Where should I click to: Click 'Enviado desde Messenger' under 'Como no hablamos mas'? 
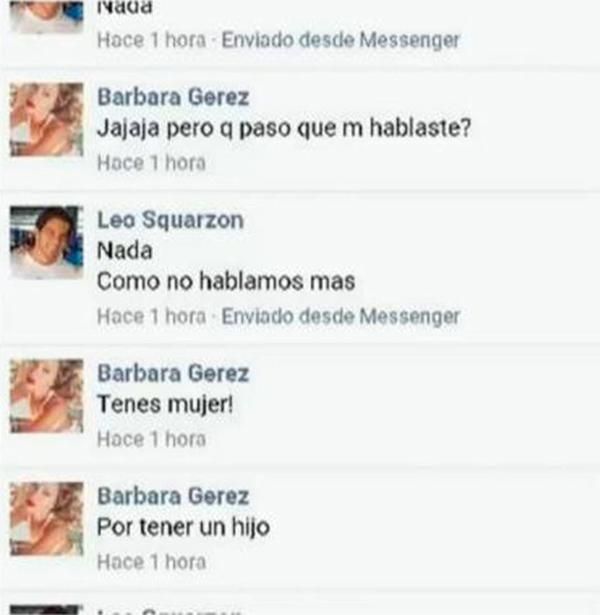pyautogui.click(x=340, y=317)
